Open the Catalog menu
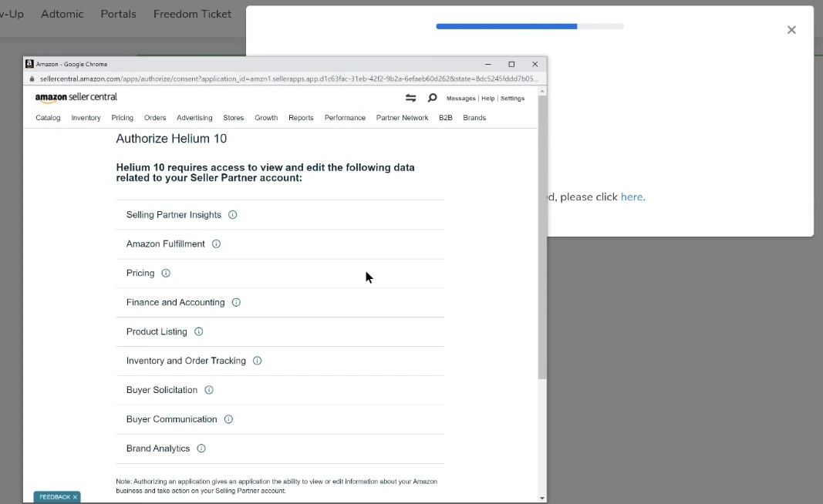 tap(48, 118)
